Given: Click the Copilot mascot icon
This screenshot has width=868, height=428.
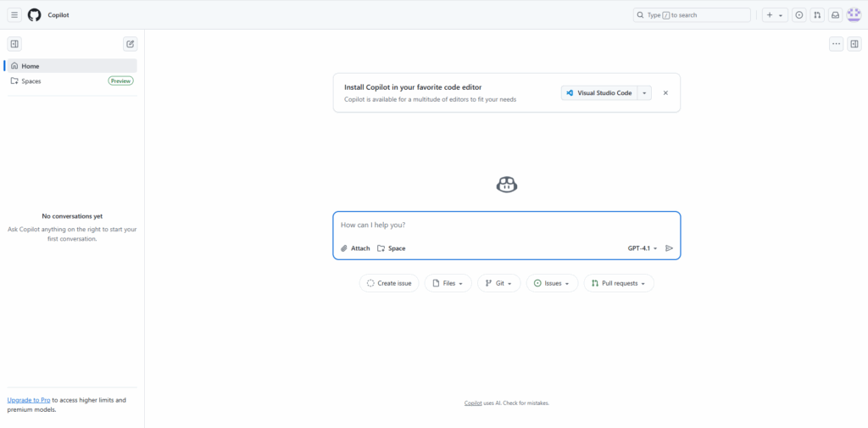Looking at the screenshot, I should click(x=507, y=185).
